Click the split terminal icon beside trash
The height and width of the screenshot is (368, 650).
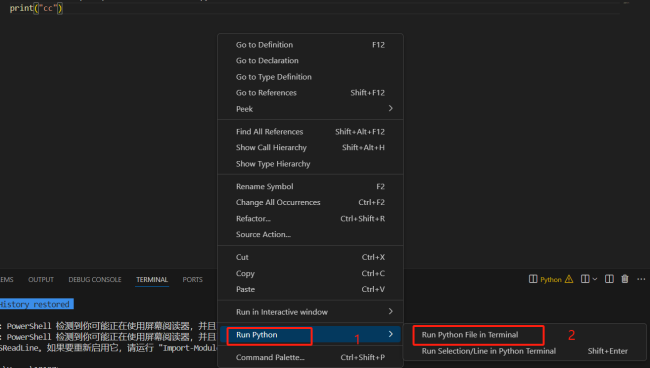pyautogui.click(x=609, y=279)
